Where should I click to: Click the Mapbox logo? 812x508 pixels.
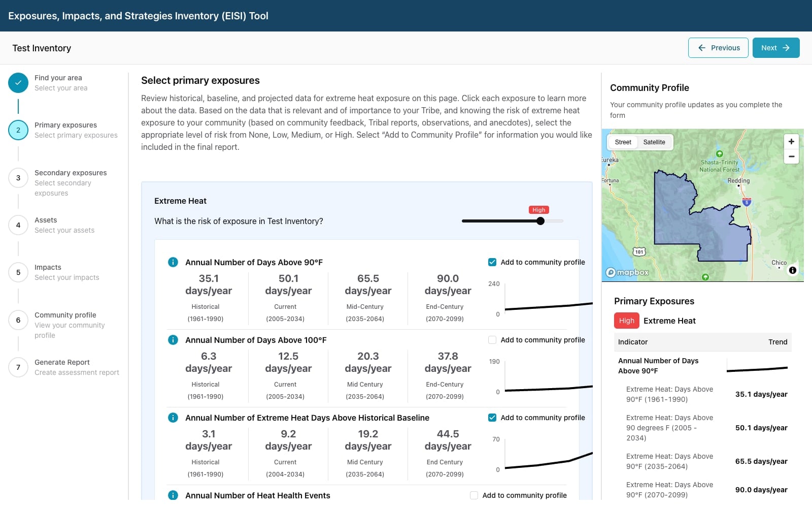point(628,272)
